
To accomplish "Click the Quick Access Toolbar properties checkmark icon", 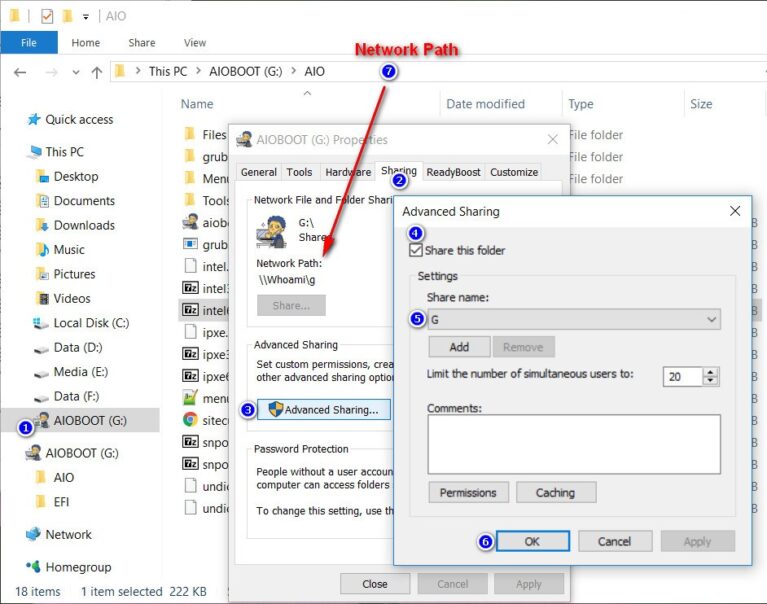I will 47,16.
